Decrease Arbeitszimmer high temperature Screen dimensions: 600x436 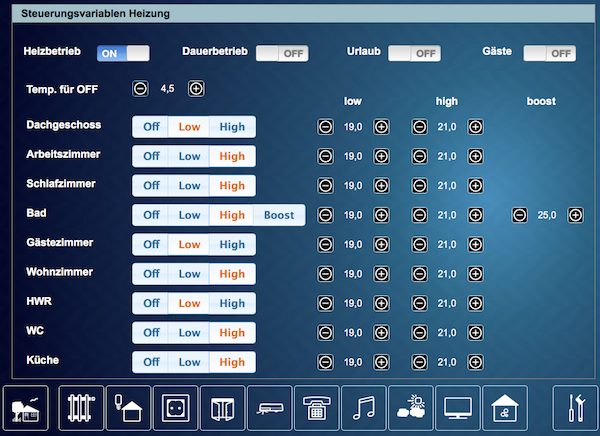point(419,156)
